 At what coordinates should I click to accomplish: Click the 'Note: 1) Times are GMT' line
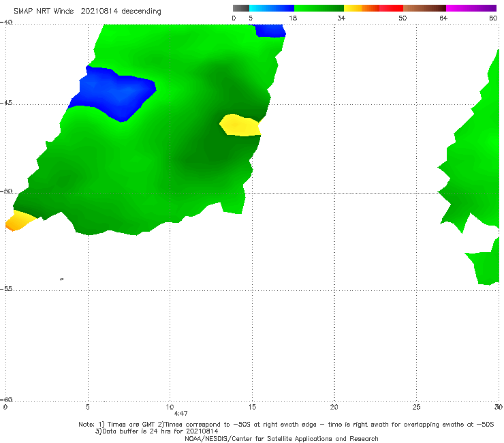(286, 425)
